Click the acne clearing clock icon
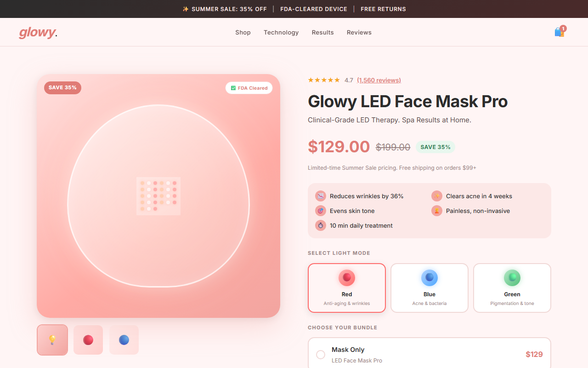588x368 pixels. (436, 196)
